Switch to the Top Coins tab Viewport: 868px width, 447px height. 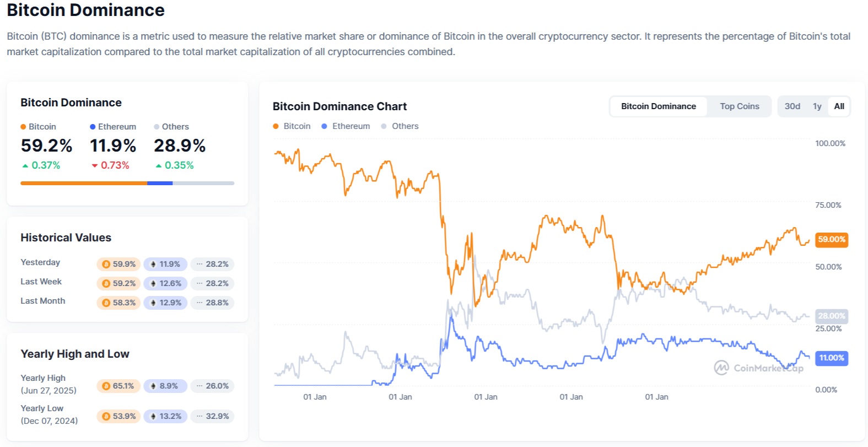pos(739,106)
